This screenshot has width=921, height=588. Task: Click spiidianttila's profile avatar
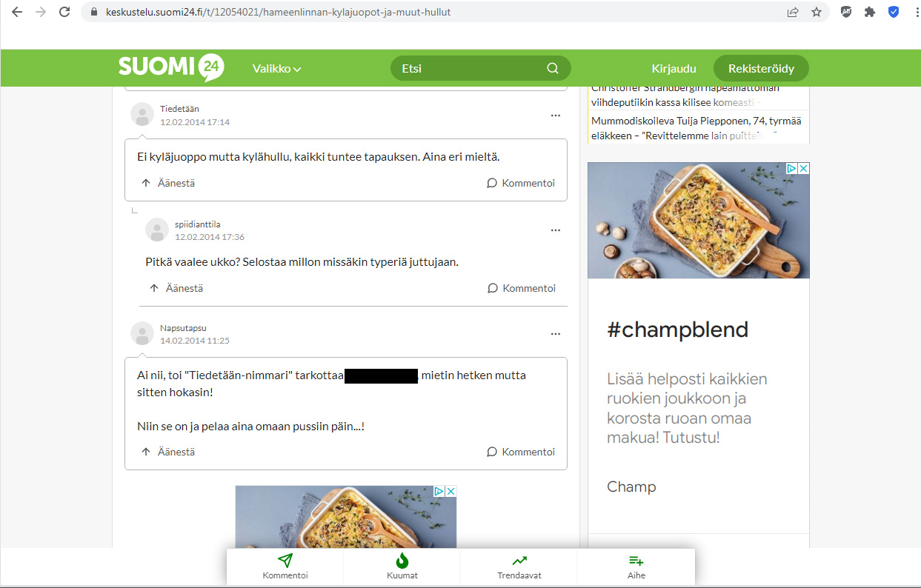click(x=157, y=230)
